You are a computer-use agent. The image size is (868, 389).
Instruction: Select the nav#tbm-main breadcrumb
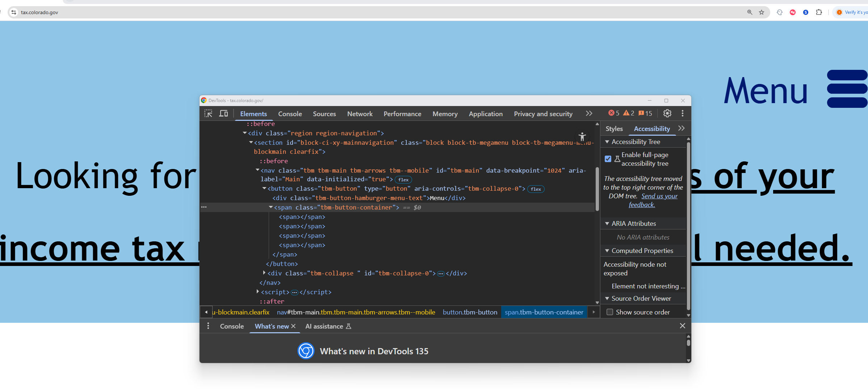coord(356,312)
